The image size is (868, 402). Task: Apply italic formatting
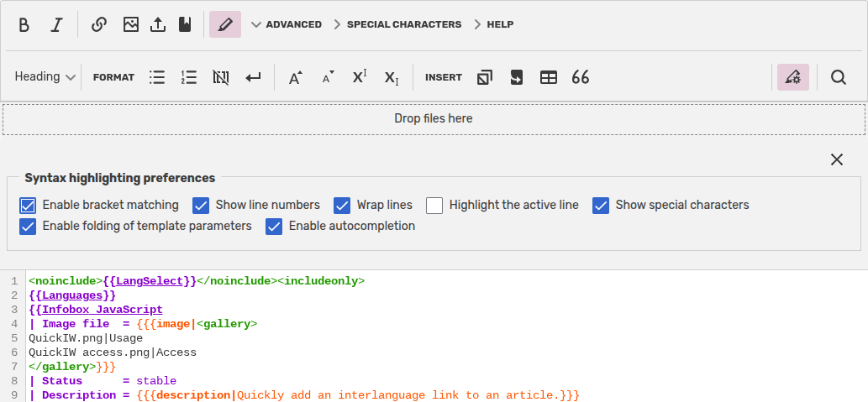tap(56, 25)
